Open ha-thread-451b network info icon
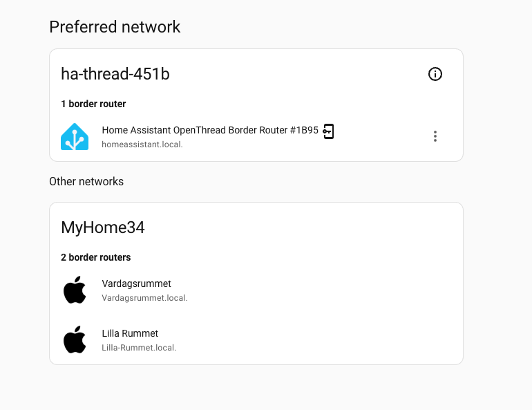The height and width of the screenshot is (410, 532). (x=435, y=74)
